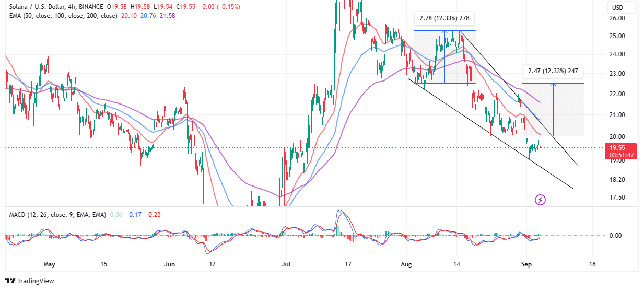Click the May date on time axis
The height and width of the screenshot is (290, 644).
[50, 264]
